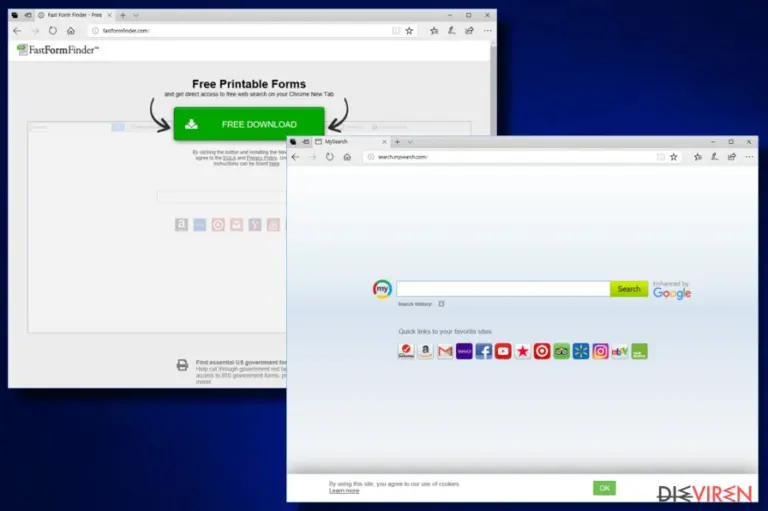Screen dimensions: 768x511
Task: Open more menu in FastFormFinder window
Action: coord(487,30)
